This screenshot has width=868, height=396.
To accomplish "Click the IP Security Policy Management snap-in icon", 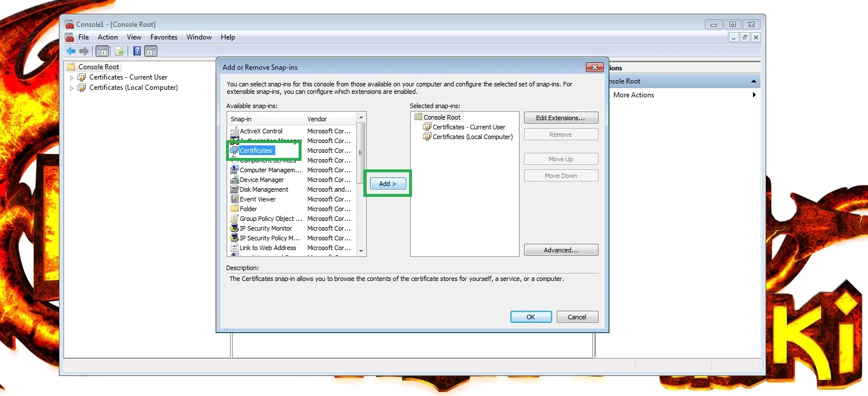I will pos(235,238).
